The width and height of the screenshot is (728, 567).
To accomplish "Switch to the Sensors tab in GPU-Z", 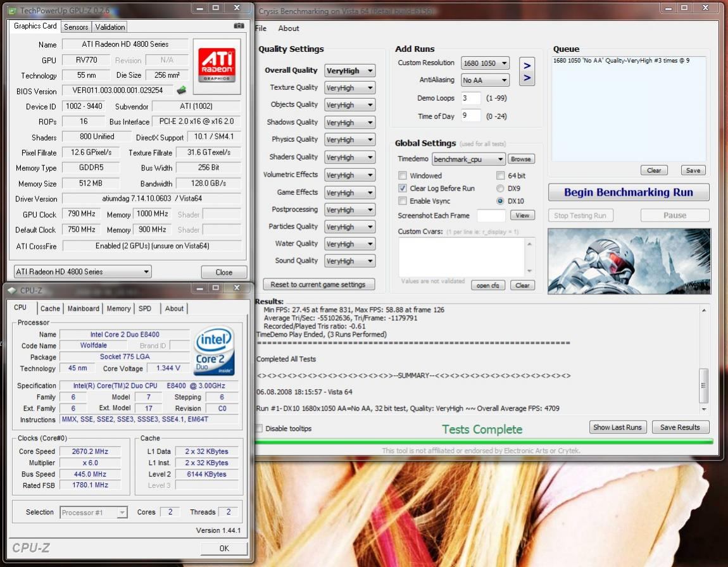I will 76,27.
